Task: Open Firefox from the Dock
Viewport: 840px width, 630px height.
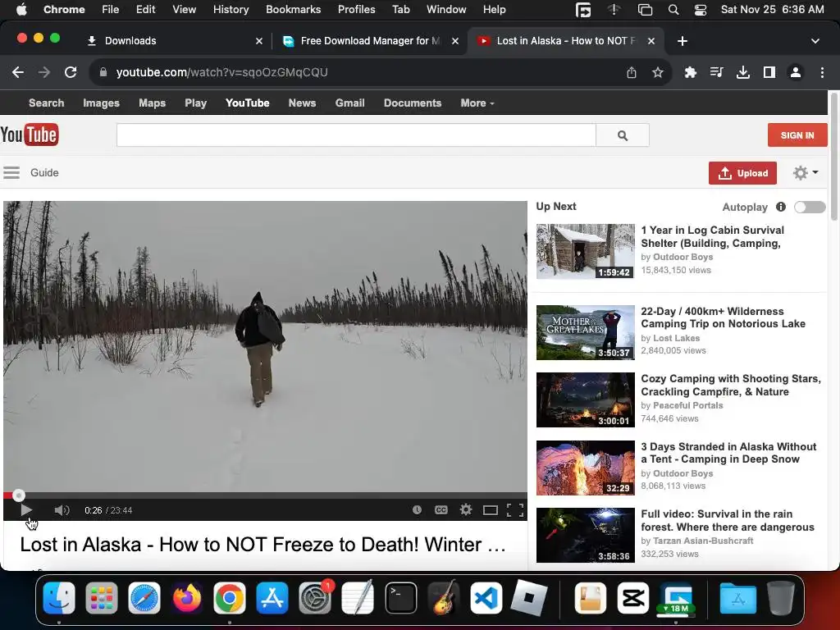Action: 187,598
